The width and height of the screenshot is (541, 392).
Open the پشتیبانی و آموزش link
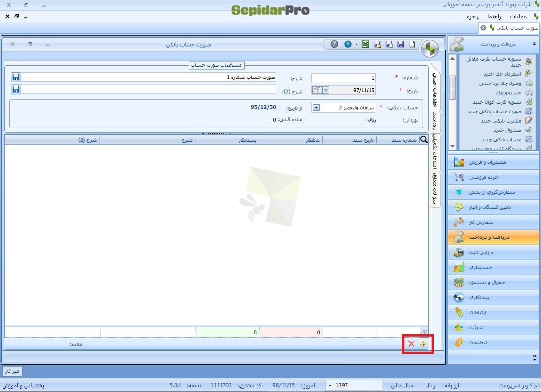23,385
